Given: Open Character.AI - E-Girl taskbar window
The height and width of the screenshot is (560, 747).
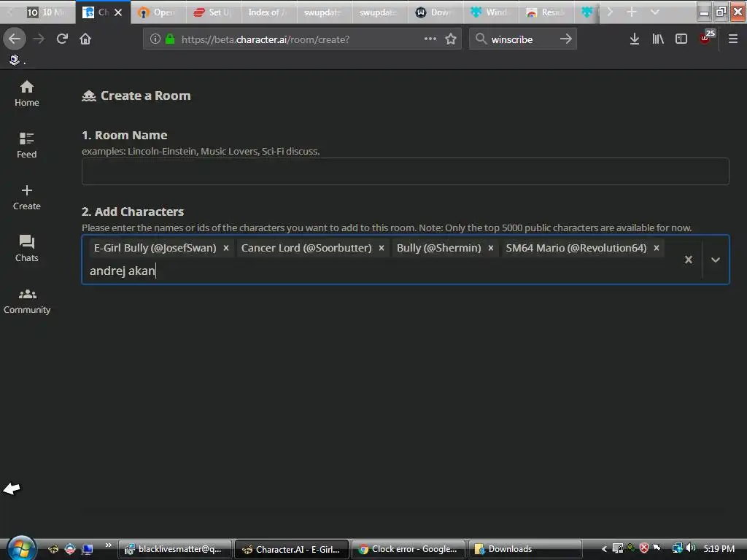Looking at the screenshot, I should pyautogui.click(x=292, y=549).
